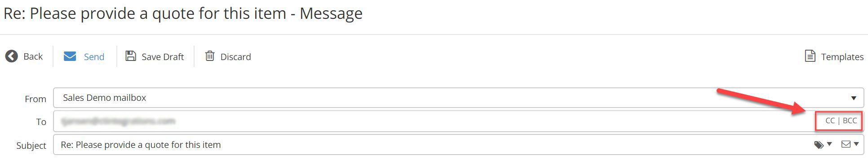
Task: Click the Discard text button
Action: point(235,57)
